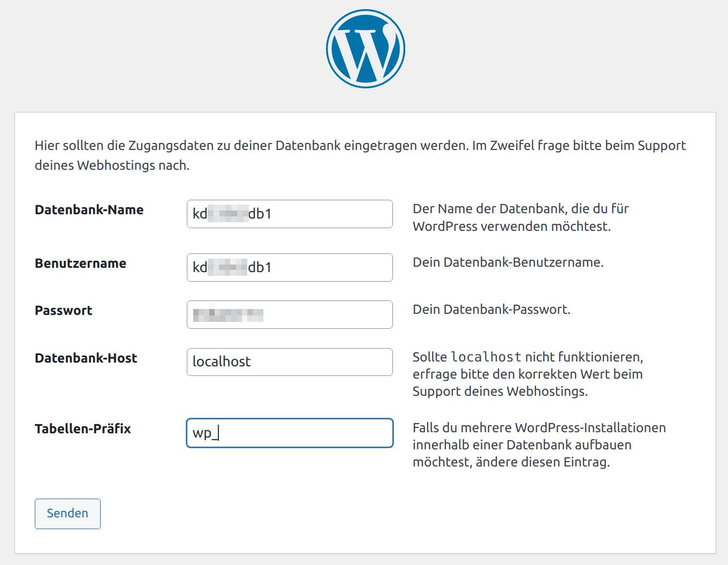Click the intro text 'Hier sollten die Zugangsdaten'
Image resolution: width=728 pixels, height=565 pixels.
coord(360,155)
